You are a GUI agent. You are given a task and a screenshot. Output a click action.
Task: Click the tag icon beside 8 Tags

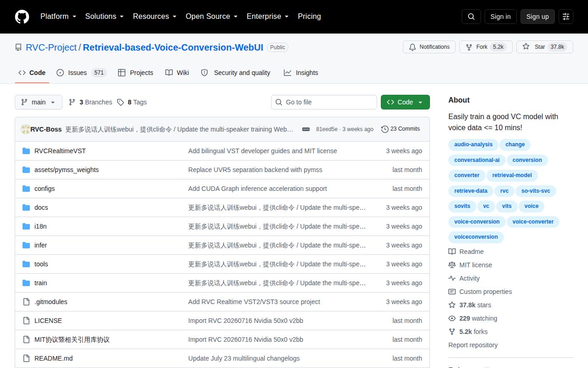pyautogui.click(x=120, y=102)
